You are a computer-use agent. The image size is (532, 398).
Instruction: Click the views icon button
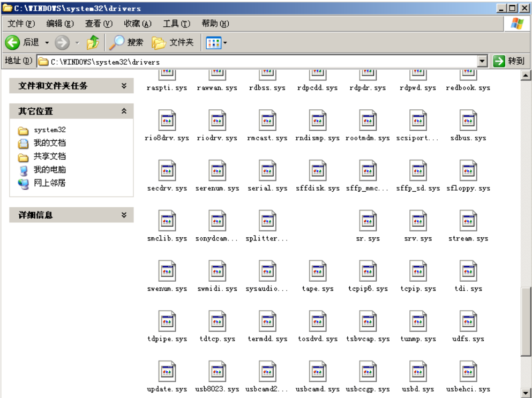coord(214,43)
